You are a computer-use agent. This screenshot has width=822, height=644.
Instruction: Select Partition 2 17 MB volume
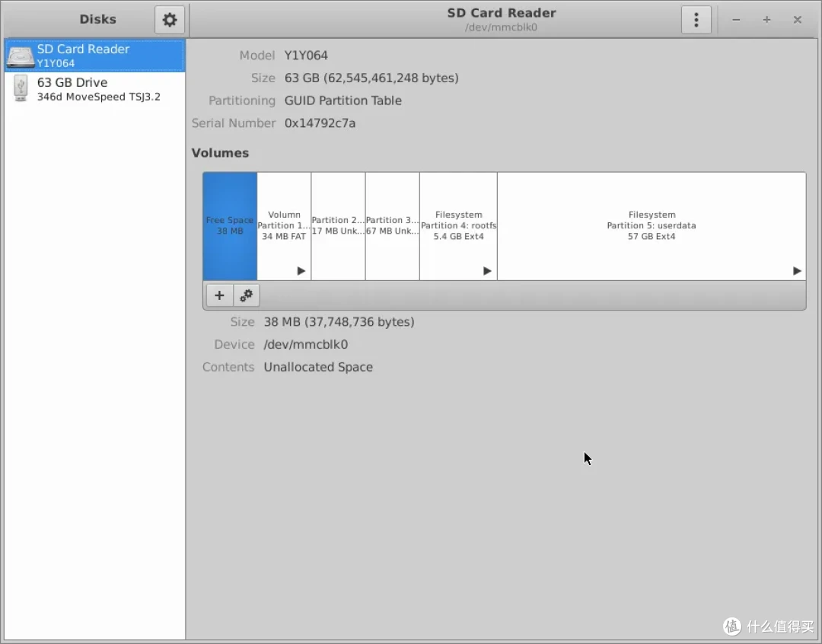point(338,226)
